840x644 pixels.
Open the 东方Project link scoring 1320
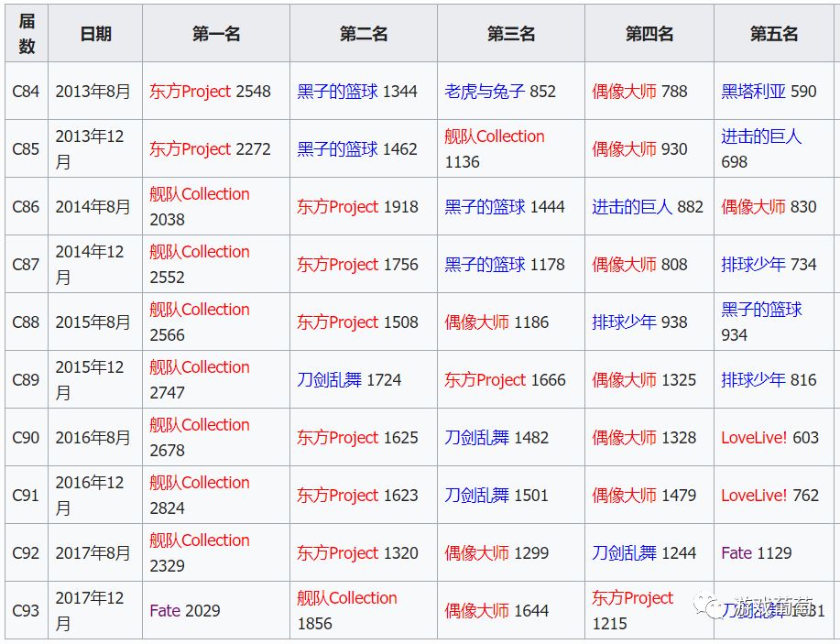337,554
